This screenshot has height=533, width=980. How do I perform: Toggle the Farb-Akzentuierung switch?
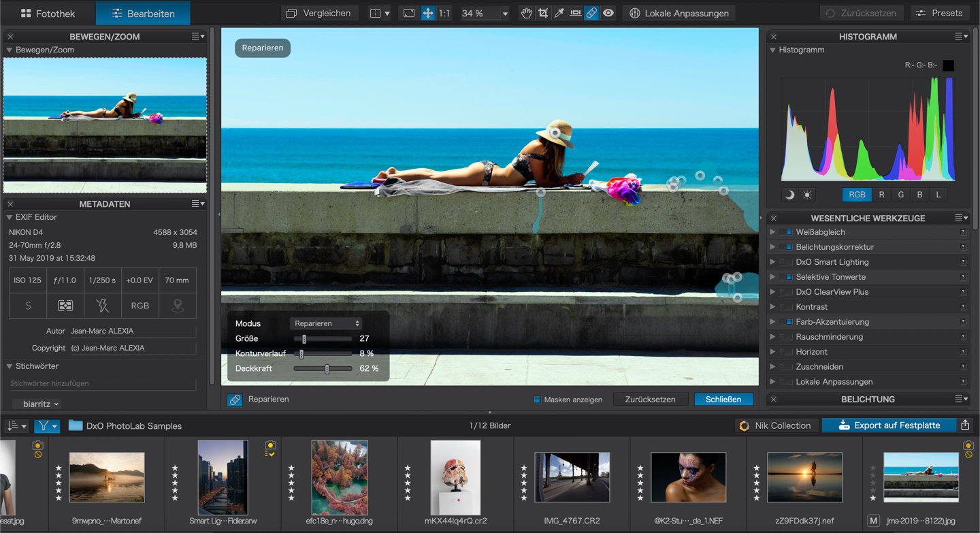click(786, 322)
